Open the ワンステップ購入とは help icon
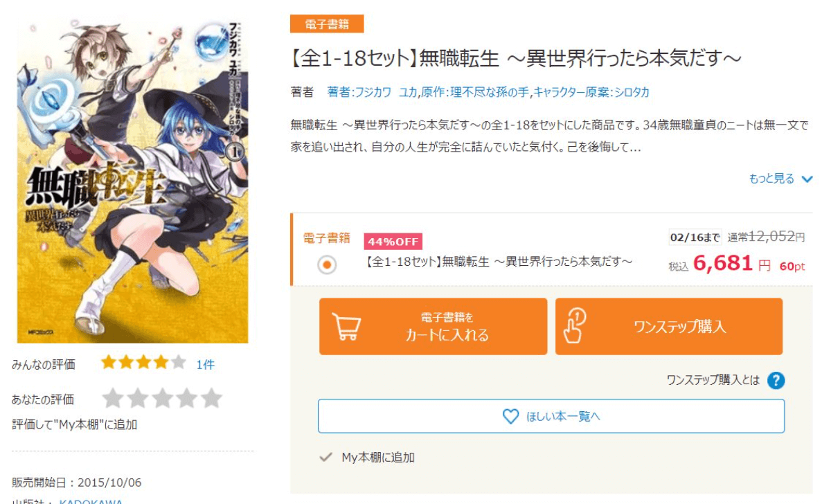Screen dimensions: 831x504 776,380
